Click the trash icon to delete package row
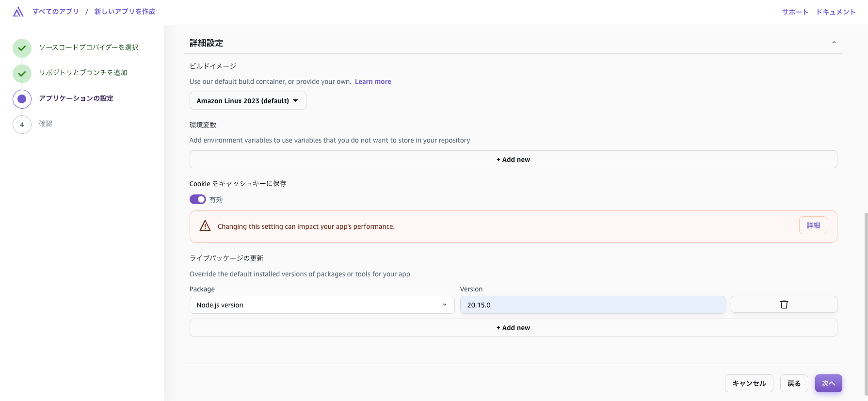The image size is (868, 401). 784,305
